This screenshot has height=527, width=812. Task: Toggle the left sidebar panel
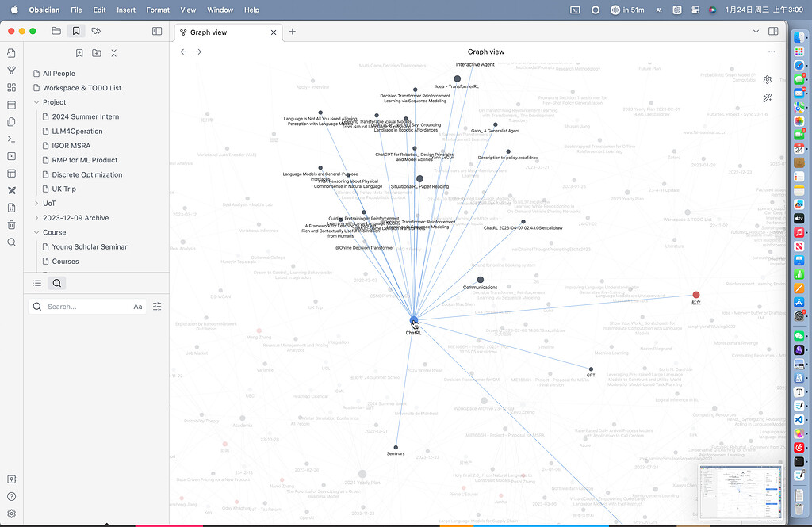(x=156, y=31)
